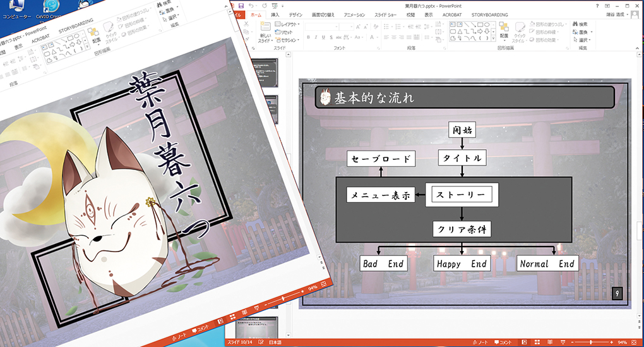Toggle Notes (ノート) pane in right status bar
644x347 pixels.
click(x=480, y=342)
